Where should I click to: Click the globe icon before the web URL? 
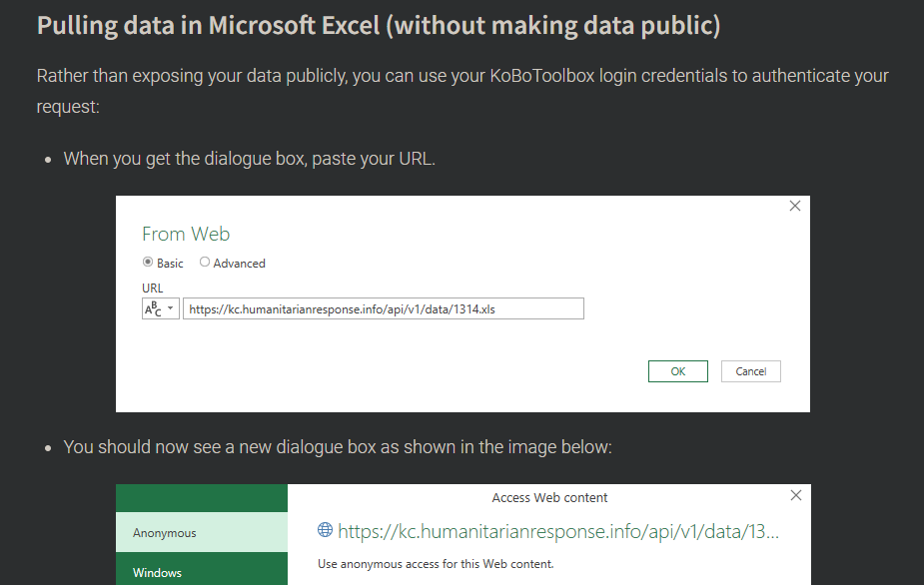327,531
